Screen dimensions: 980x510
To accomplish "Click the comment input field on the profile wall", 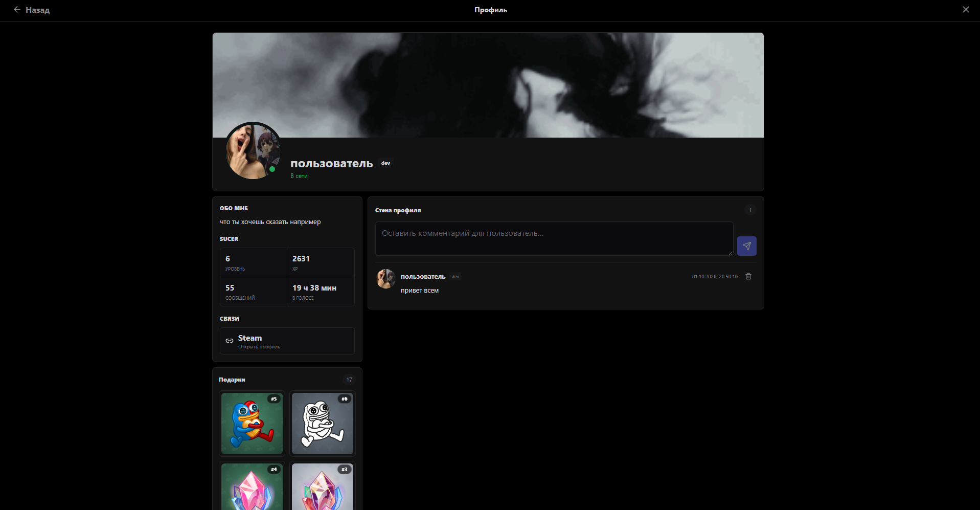I will 554,238.
